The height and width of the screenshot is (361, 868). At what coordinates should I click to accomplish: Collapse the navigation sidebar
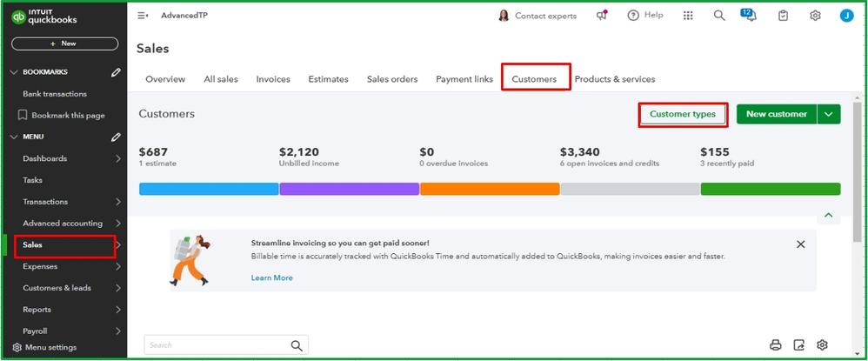pyautogui.click(x=144, y=16)
